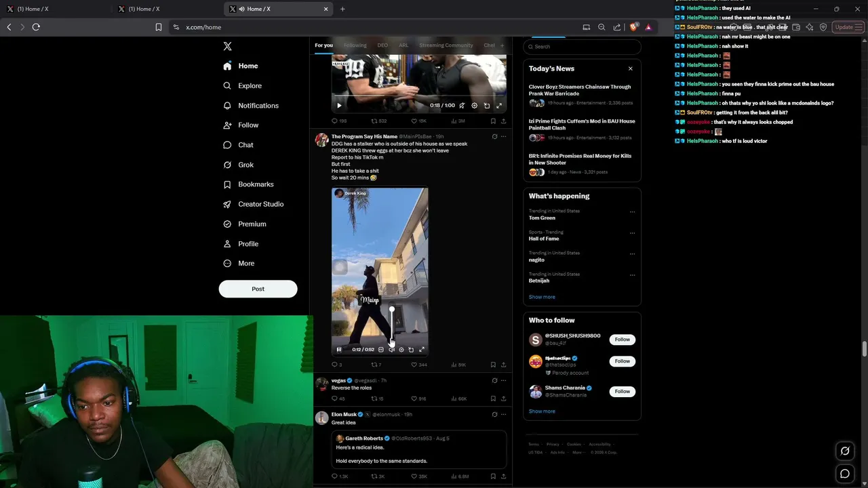Close the Today's News panel
Viewport: 868px width, 488px height.
(630, 68)
